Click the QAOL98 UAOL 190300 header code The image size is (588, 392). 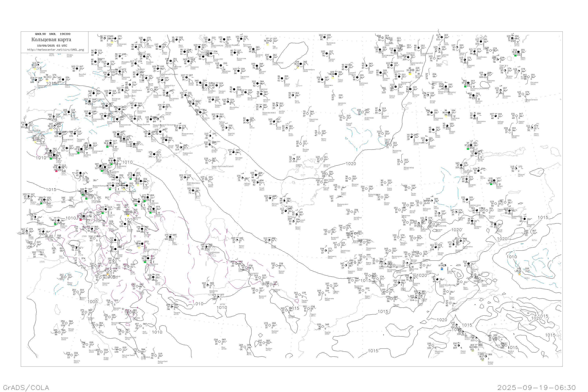click(53, 34)
